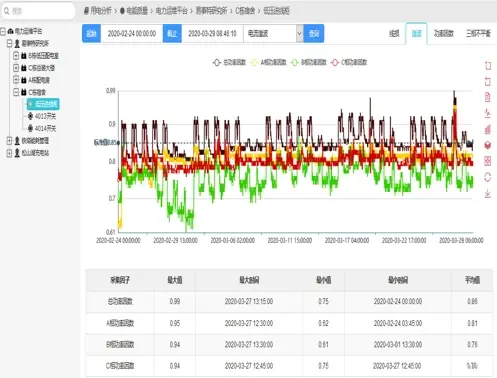
Task: Toggle the 总功率因数 legend series
Action: tap(229, 62)
